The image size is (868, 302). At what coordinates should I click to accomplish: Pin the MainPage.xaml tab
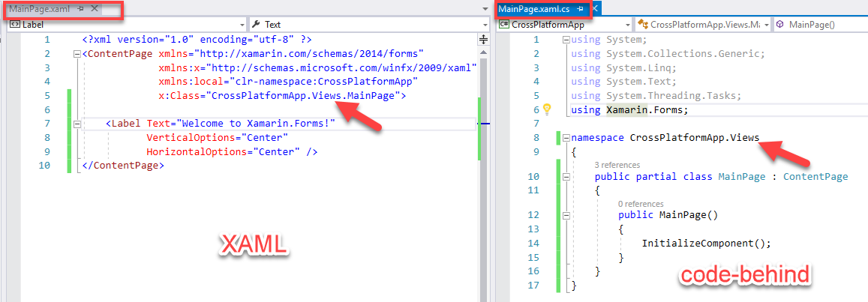(80, 8)
